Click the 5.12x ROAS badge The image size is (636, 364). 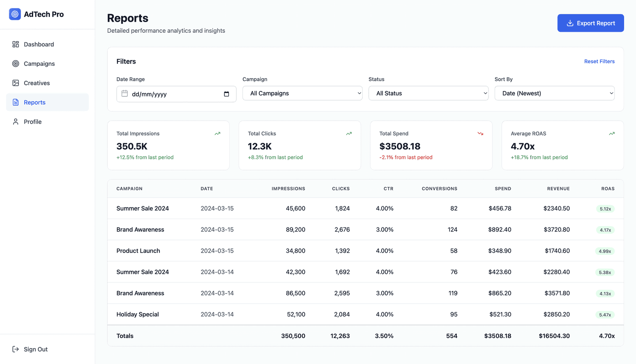pyautogui.click(x=605, y=209)
